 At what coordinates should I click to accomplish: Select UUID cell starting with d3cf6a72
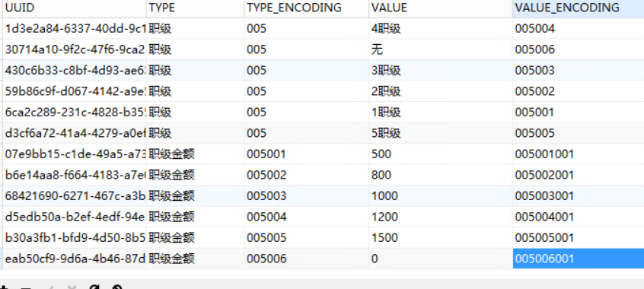(75, 133)
